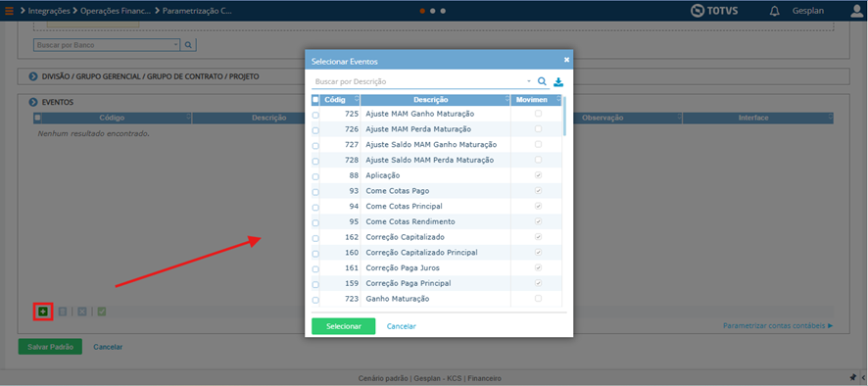Click the trash delete icon under Eventos

point(63,312)
